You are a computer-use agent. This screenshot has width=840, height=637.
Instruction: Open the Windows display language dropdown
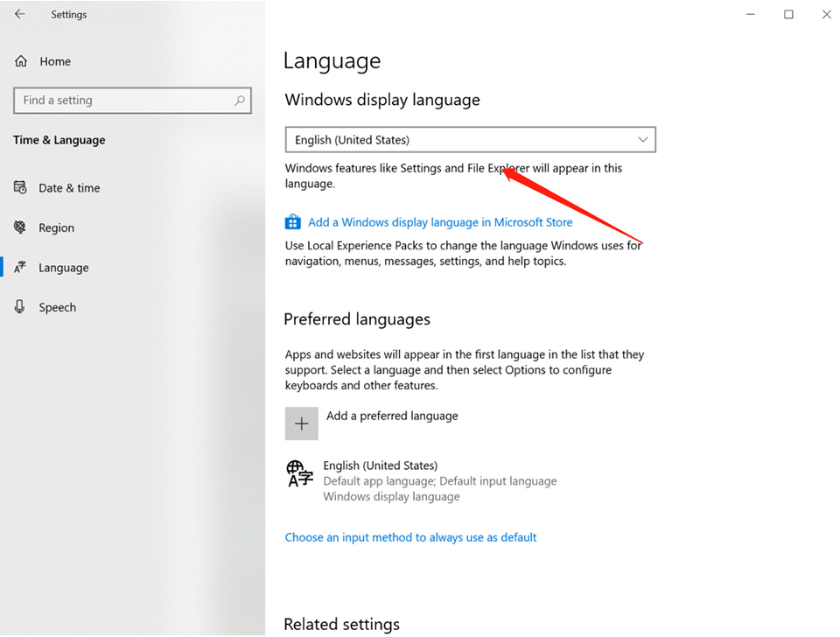coord(471,140)
